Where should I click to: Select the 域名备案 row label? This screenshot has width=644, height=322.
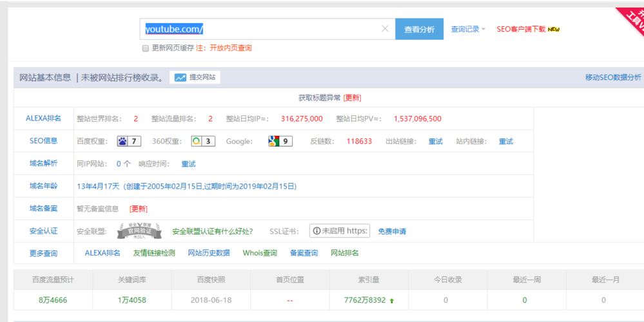tap(44, 209)
